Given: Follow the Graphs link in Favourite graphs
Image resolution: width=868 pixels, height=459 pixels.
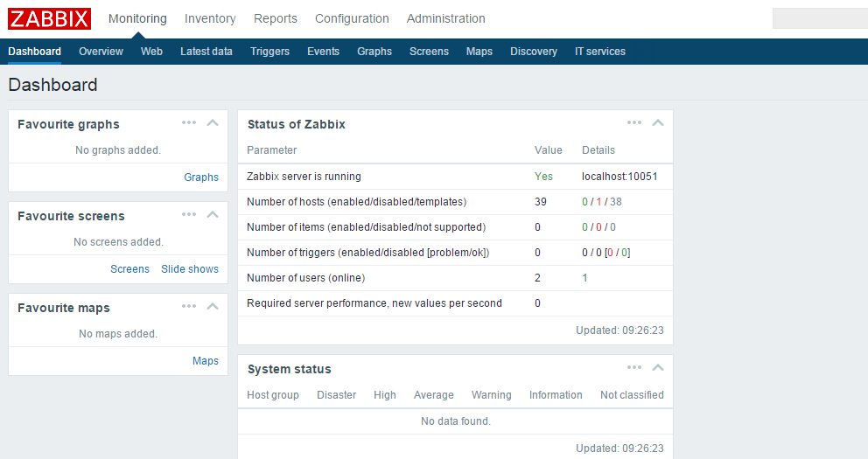Looking at the screenshot, I should pos(201,177).
